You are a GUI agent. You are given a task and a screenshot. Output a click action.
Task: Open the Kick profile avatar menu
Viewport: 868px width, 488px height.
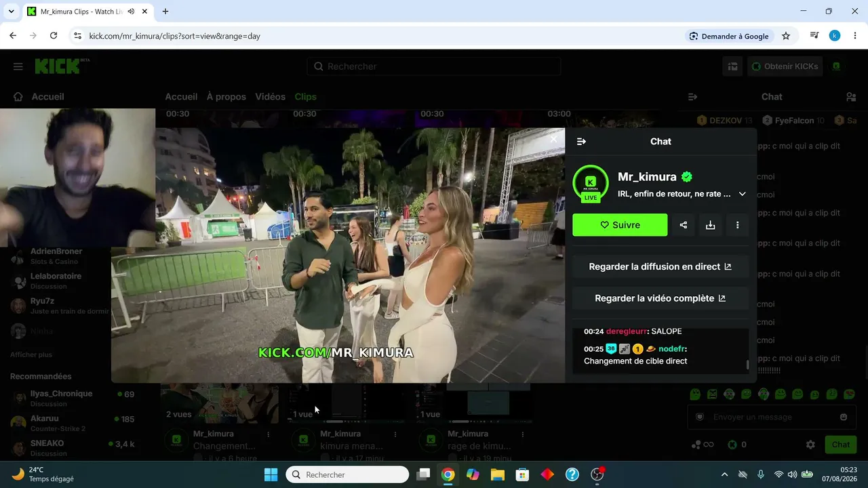click(x=837, y=66)
